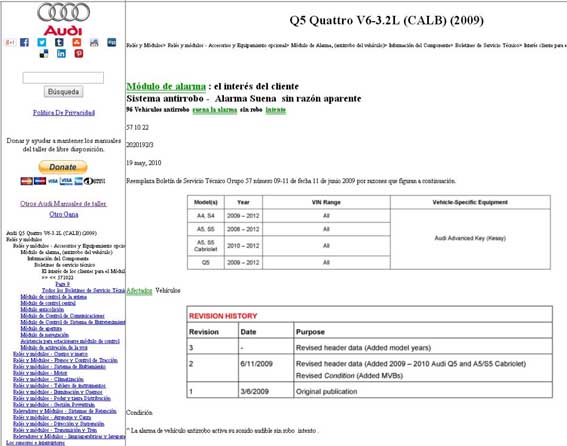Open Relés y módulos - Sistema de Enfriamiento
This screenshot has width=567, height=446.
(x=59, y=366)
